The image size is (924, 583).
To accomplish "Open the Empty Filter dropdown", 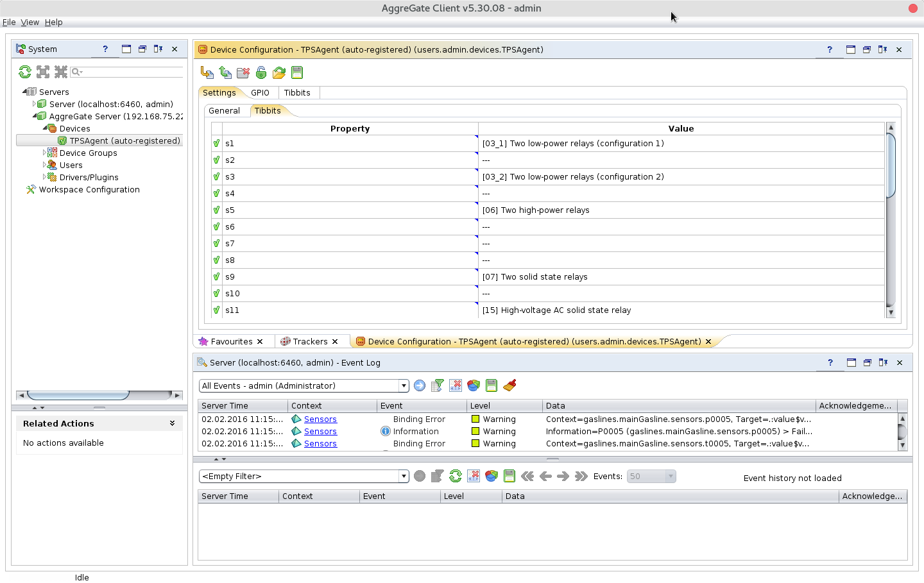I will click(404, 476).
